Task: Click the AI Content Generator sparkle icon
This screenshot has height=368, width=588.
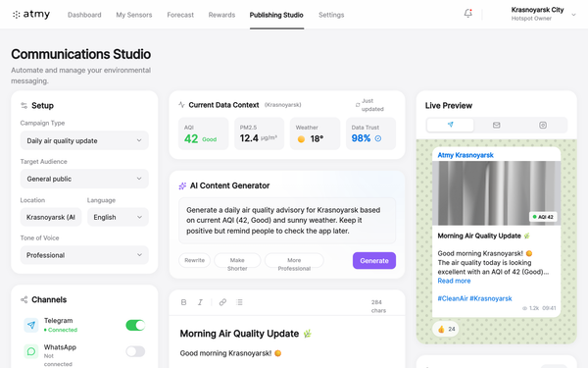Action: [x=182, y=185]
